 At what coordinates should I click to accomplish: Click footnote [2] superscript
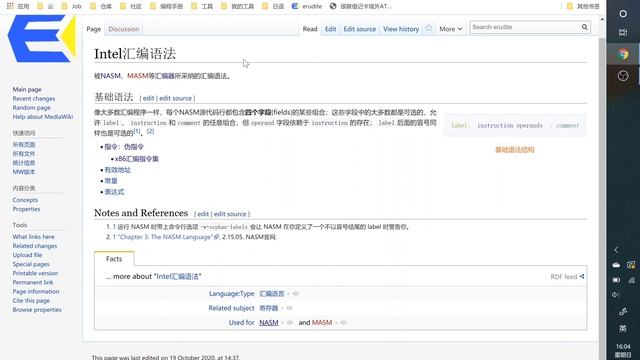point(151,131)
